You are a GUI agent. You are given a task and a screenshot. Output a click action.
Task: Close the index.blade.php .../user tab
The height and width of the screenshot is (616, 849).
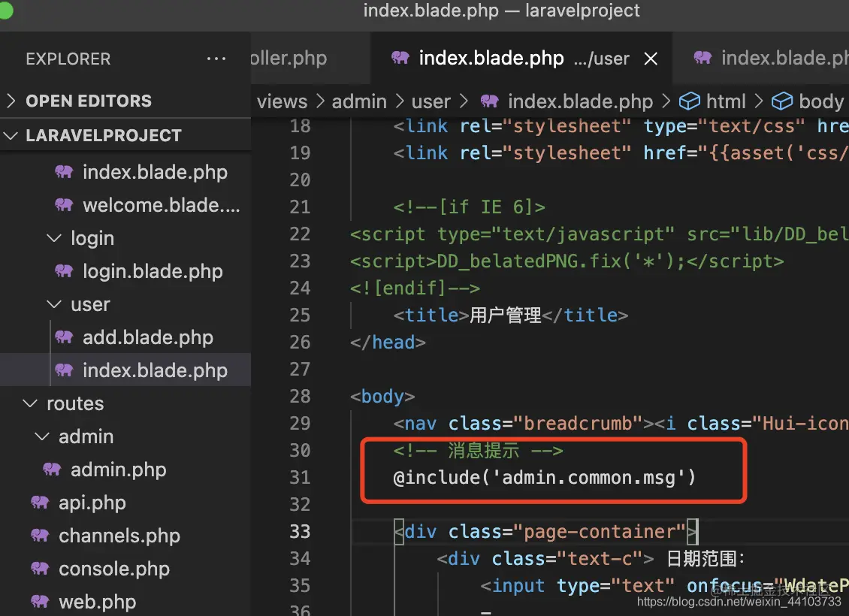tap(651, 59)
